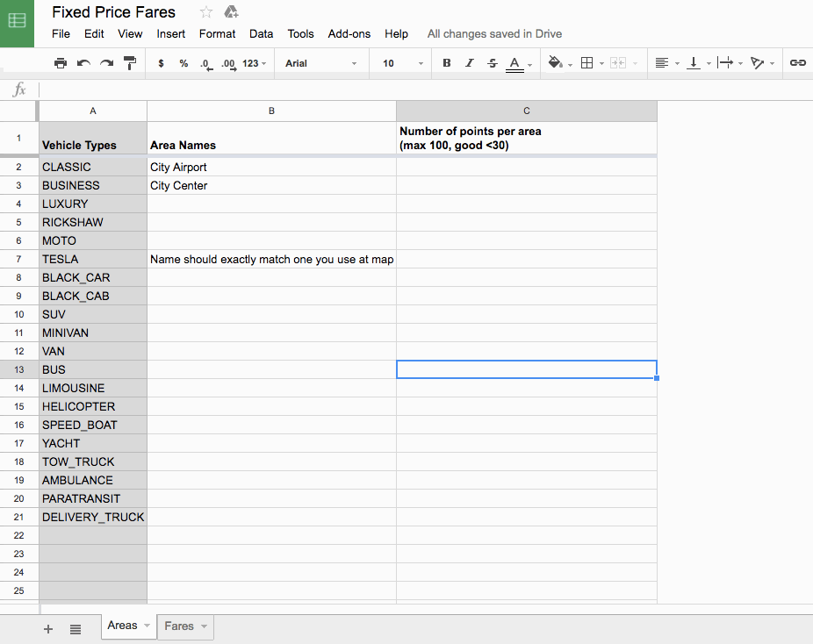Select the 'HELICOPTER' cell
This screenshot has width=813, height=644.
coord(93,407)
